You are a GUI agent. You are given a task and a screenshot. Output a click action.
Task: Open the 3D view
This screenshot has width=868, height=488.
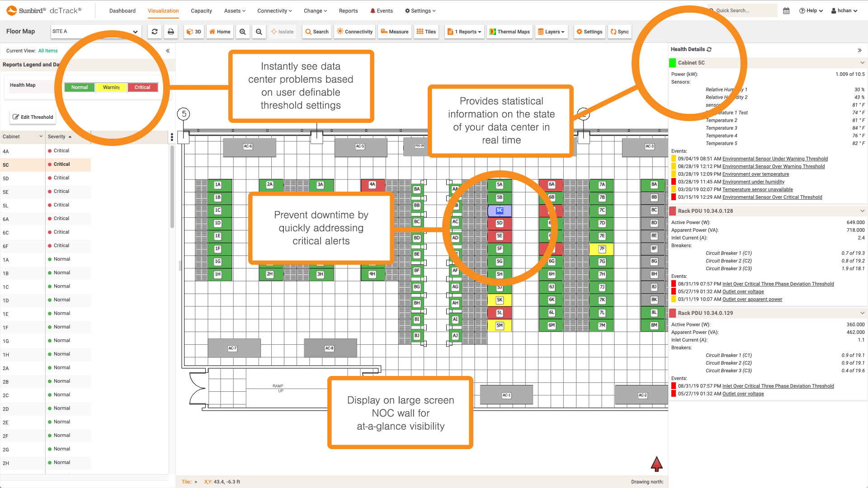[x=193, y=32]
